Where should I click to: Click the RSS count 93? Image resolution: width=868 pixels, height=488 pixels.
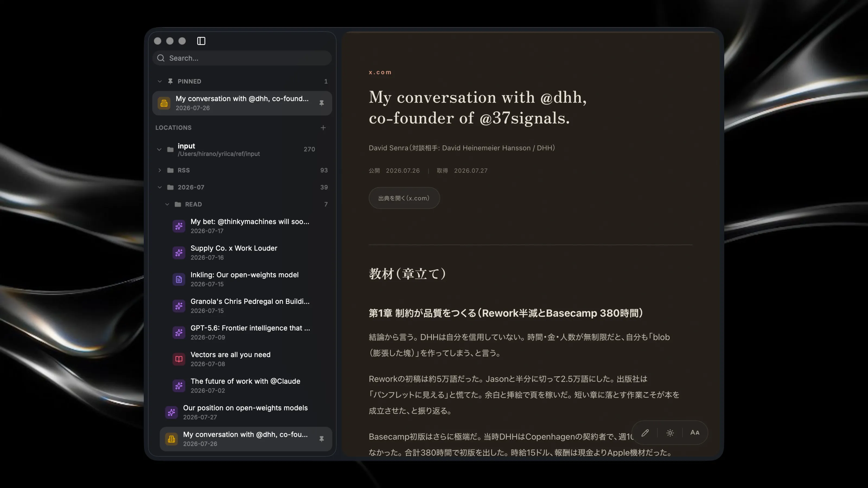(324, 170)
